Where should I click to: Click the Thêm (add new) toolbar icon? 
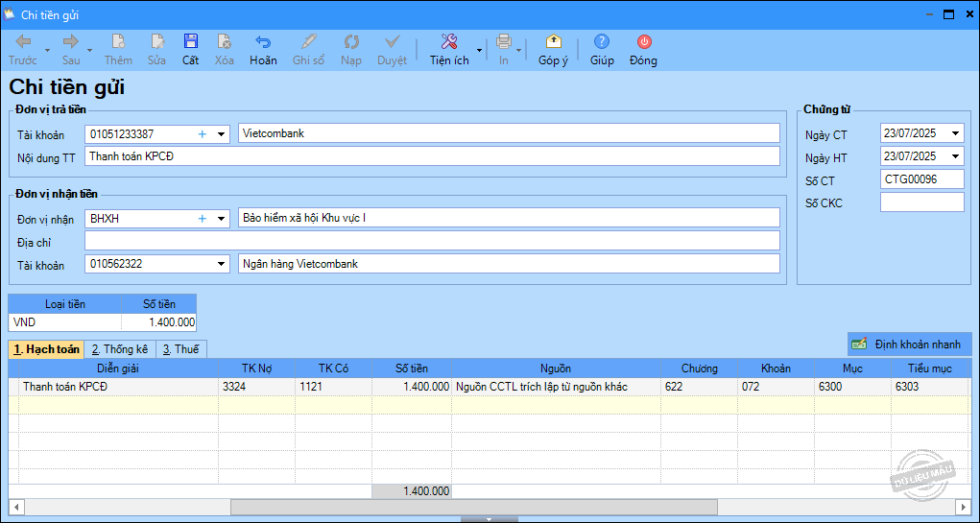point(118,42)
